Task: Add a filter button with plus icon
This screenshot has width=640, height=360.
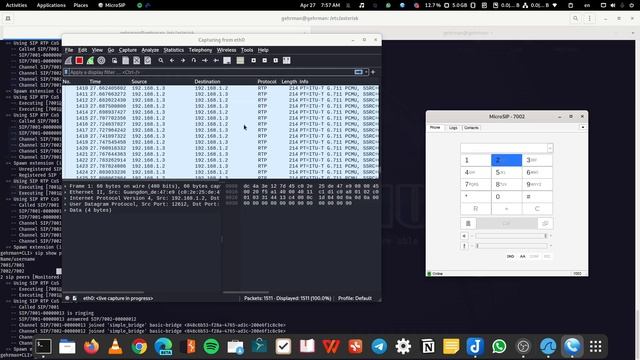Action: tap(373, 72)
